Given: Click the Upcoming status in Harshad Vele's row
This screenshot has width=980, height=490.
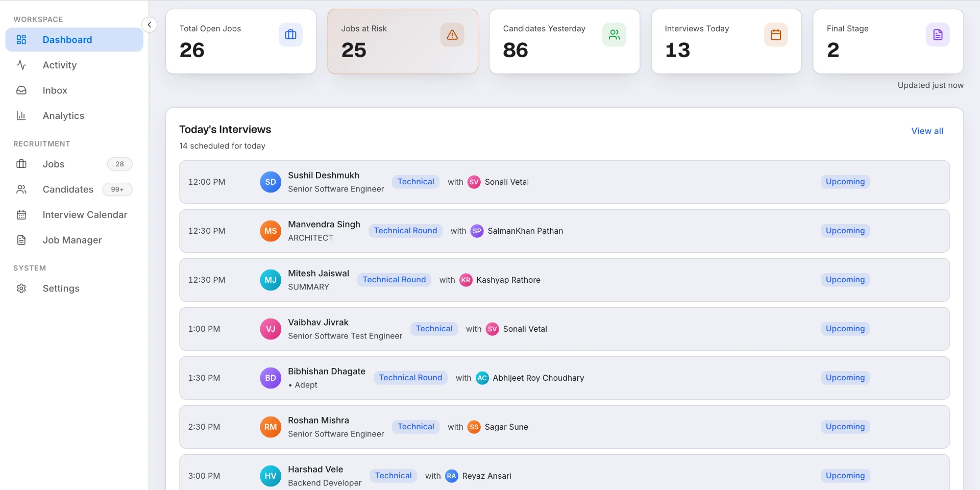Looking at the screenshot, I should coord(845,476).
